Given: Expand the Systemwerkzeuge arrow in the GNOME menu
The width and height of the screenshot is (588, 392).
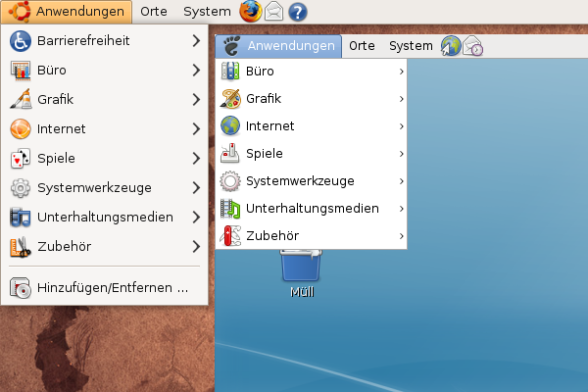Looking at the screenshot, I should click(x=401, y=181).
